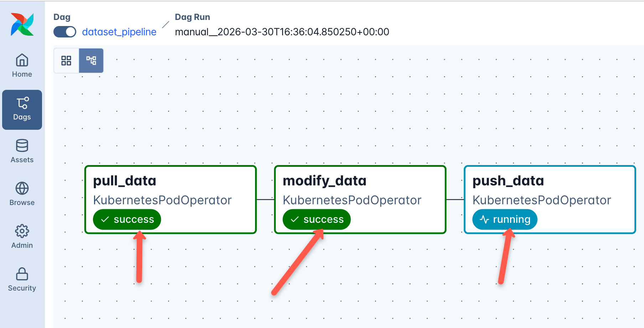
Task: Select the modify_data task node
Action: tap(360, 200)
